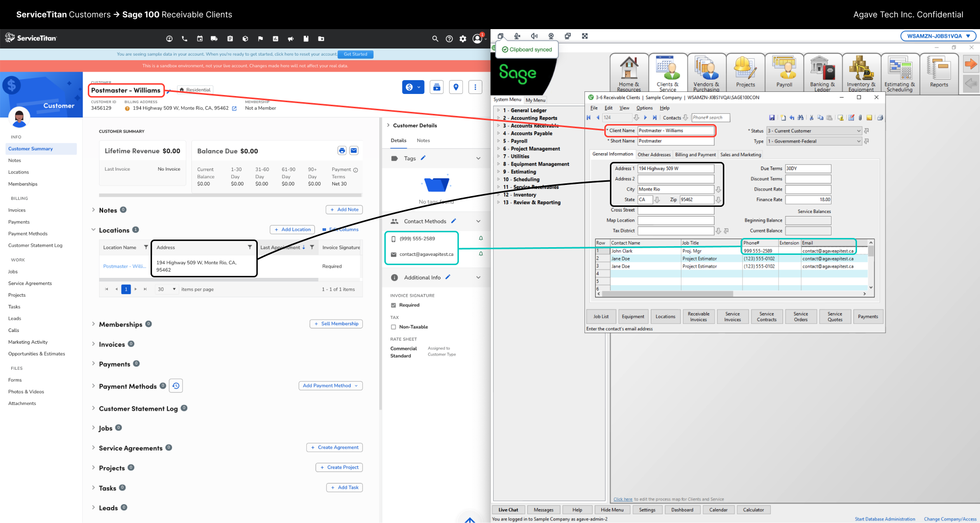Open the ServiceTitan dashboard gauge icon
Image resolution: width=980 pixels, height=523 pixels.
tap(169, 39)
